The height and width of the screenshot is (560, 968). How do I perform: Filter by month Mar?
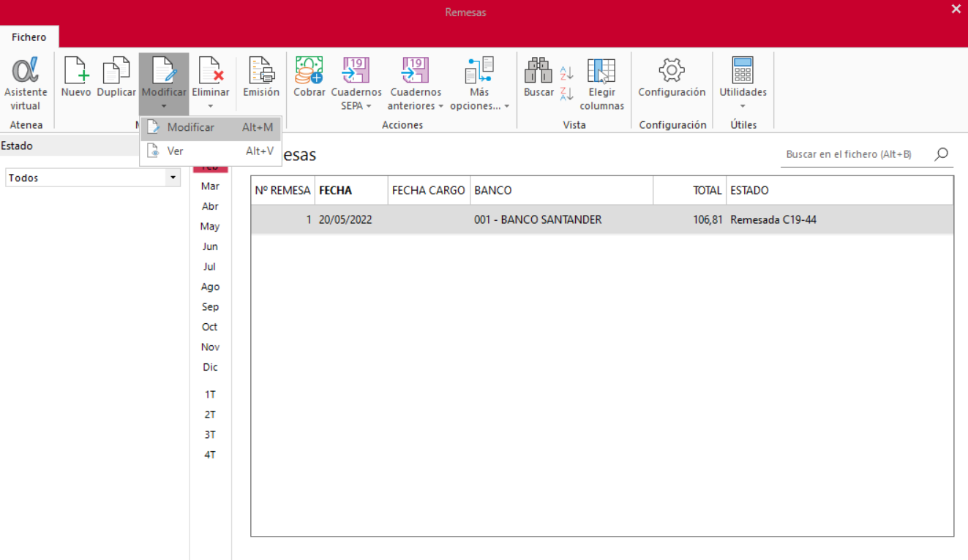coord(210,186)
